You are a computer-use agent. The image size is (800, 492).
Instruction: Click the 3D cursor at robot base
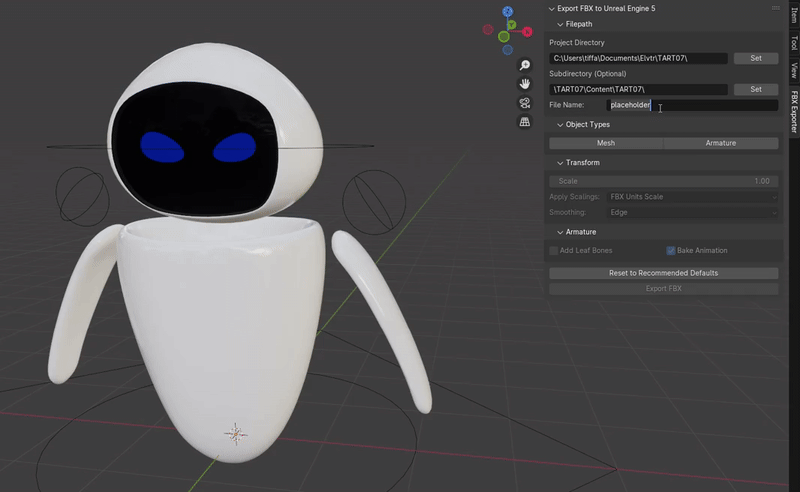[x=236, y=434]
